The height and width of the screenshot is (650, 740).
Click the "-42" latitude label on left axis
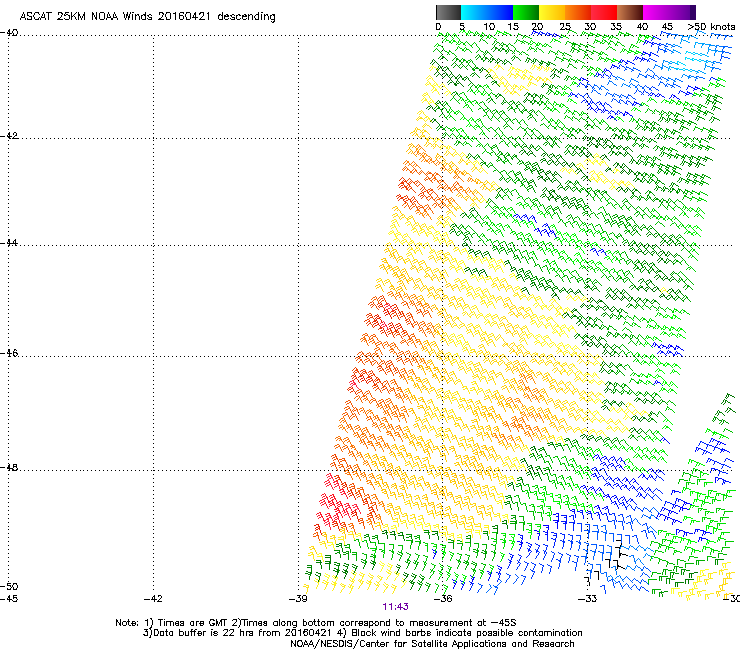9,135
